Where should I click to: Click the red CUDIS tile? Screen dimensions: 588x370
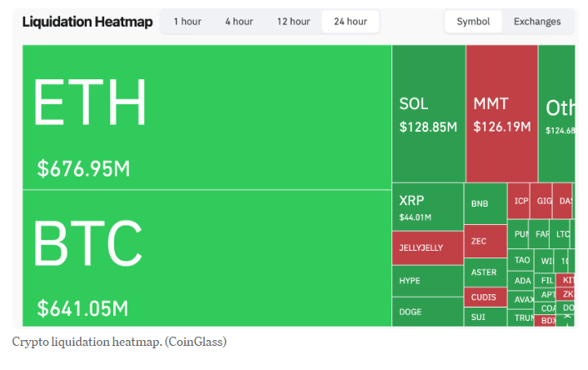pos(485,297)
